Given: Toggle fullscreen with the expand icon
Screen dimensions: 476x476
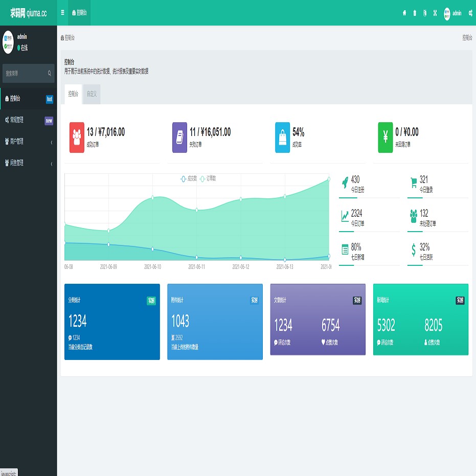Looking at the screenshot, I should pyautogui.click(x=435, y=13).
